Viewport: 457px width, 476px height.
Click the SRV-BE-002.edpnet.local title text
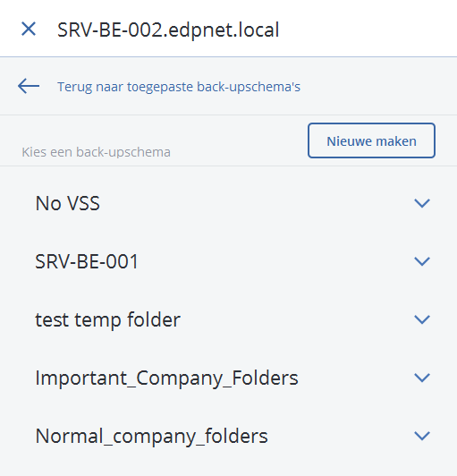point(168,30)
